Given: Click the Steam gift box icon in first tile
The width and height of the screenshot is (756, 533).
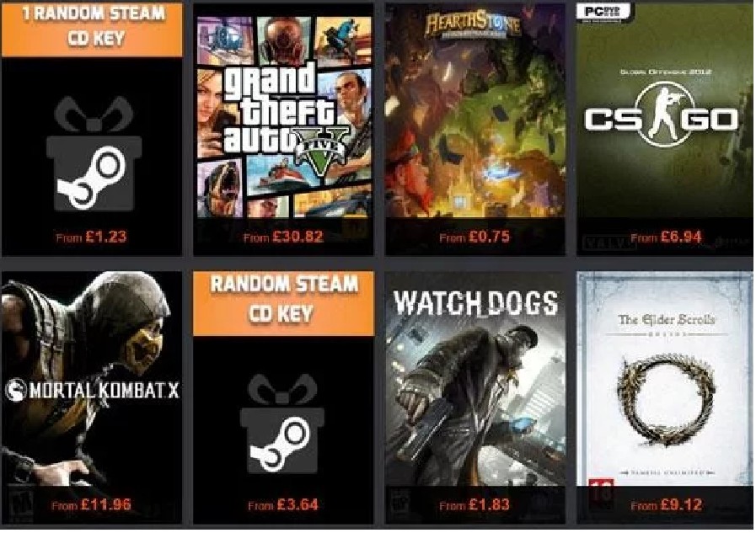Looking at the screenshot, I should coord(94,153).
